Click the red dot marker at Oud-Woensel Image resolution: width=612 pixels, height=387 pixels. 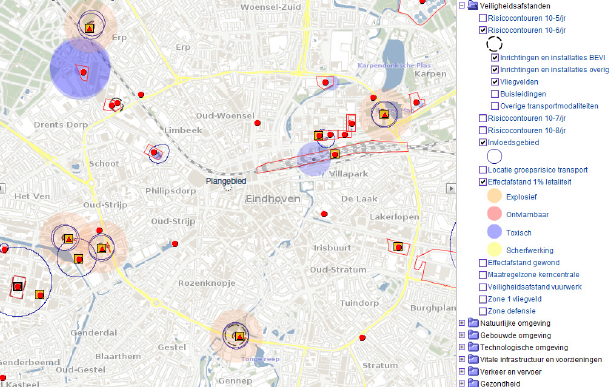pyautogui.click(x=257, y=123)
